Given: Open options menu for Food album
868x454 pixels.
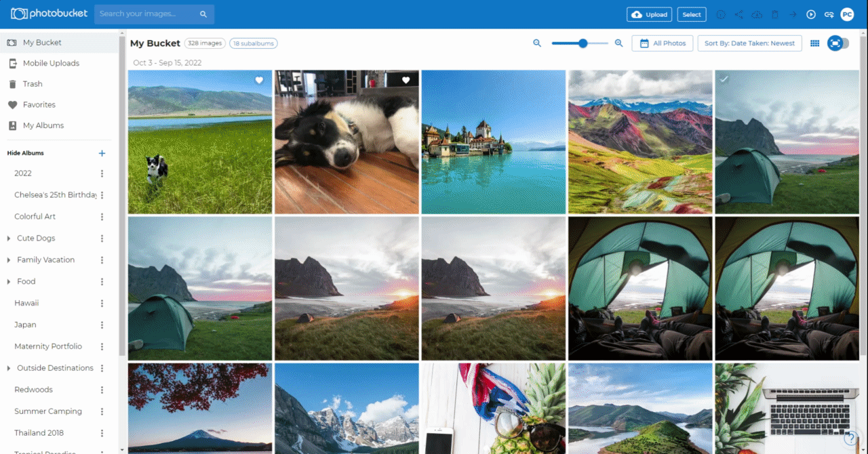Looking at the screenshot, I should tap(102, 282).
